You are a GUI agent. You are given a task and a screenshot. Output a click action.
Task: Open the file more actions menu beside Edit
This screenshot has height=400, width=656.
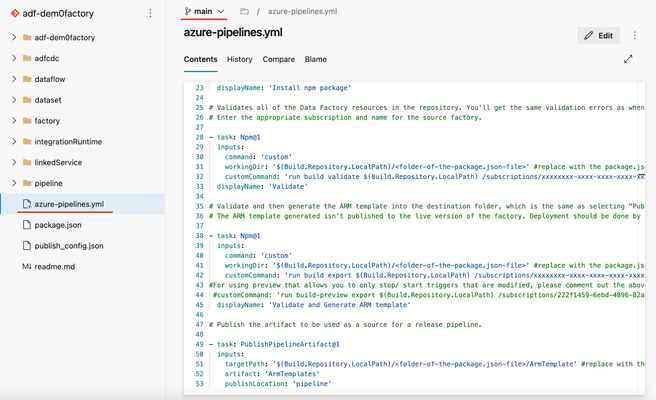(x=635, y=36)
